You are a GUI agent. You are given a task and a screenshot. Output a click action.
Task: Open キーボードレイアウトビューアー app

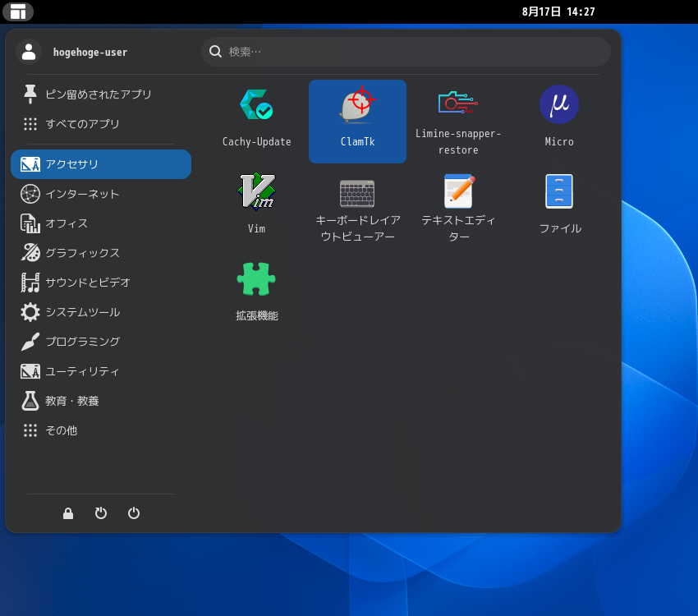click(357, 208)
